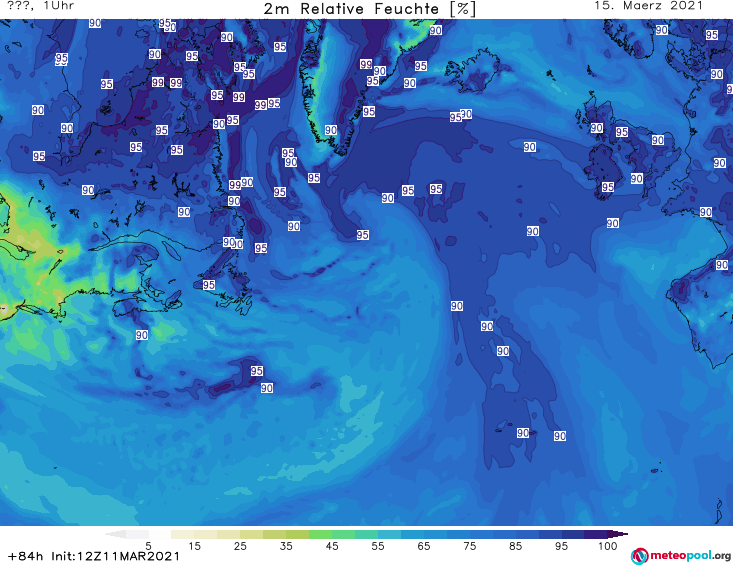Click the '+84h' forecast hour text
This screenshot has height=566, width=733.
[26, 557]
